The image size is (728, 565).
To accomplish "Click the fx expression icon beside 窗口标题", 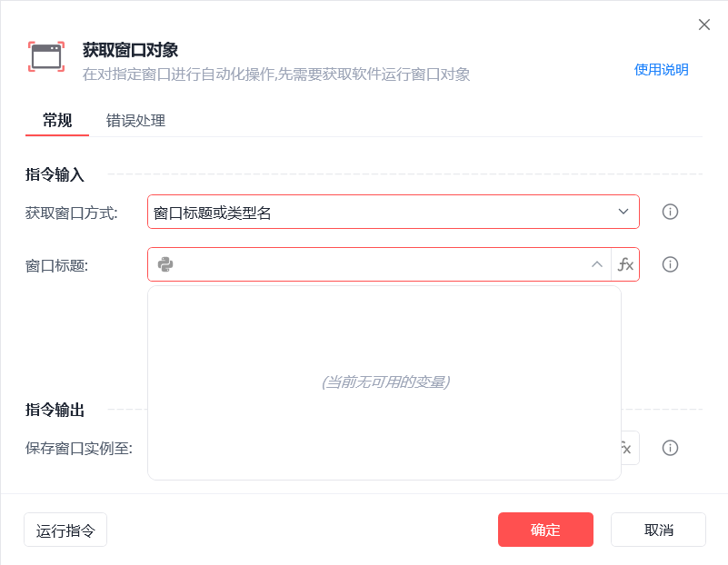I will [625, 264].
